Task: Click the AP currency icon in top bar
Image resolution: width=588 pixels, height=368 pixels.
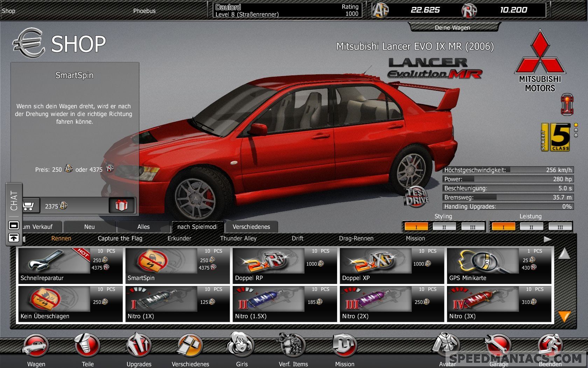Action: click(380, 10)
